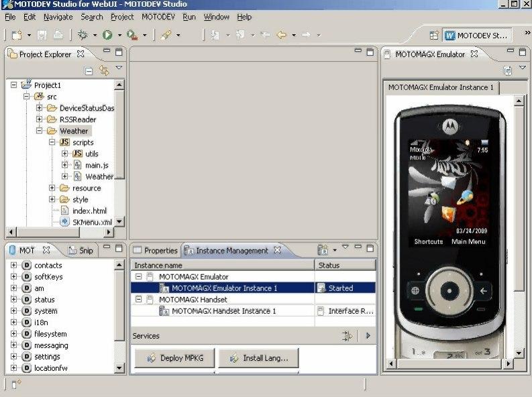The image size is (532, 397).
Task: Collapse the Project1 tree node
Action: pos(14,84)
